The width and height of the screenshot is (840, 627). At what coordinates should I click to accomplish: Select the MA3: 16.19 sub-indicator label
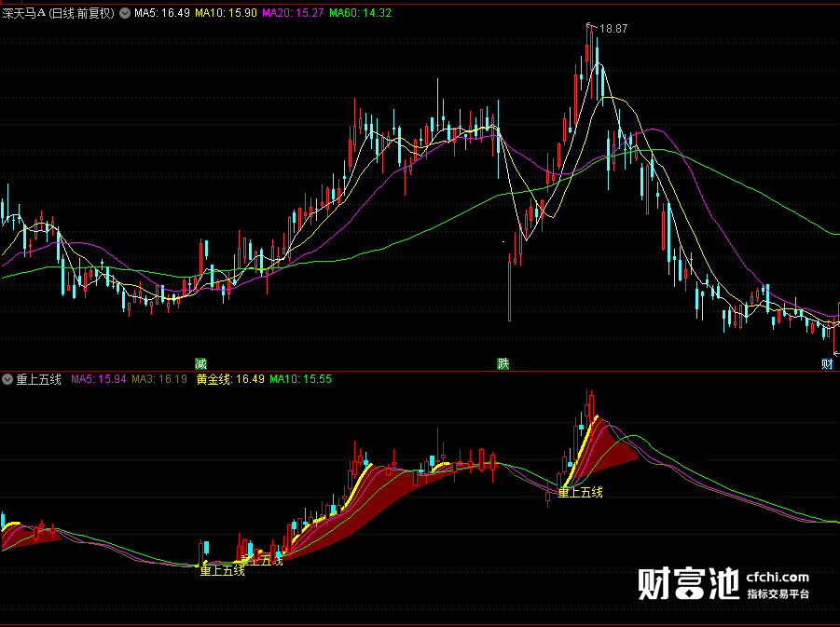159,379
